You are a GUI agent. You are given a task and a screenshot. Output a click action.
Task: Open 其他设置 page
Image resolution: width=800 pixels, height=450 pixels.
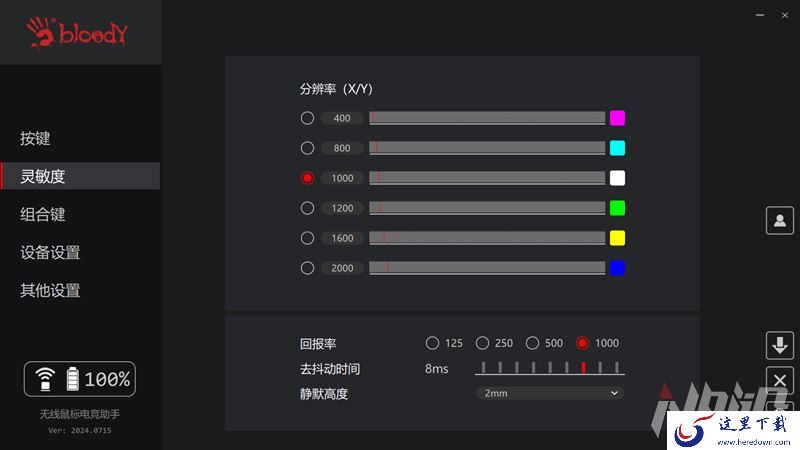point(50,290)
